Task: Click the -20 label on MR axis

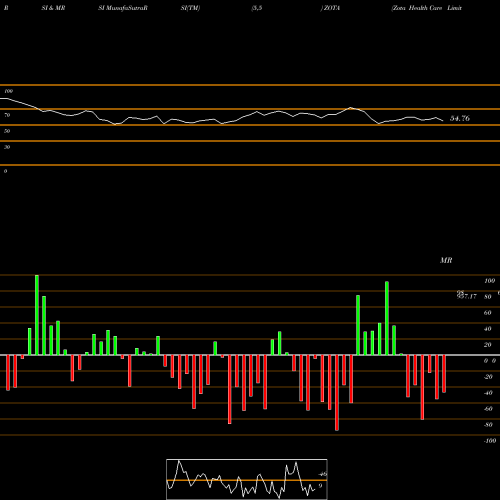Action: [x=488, y=377]
